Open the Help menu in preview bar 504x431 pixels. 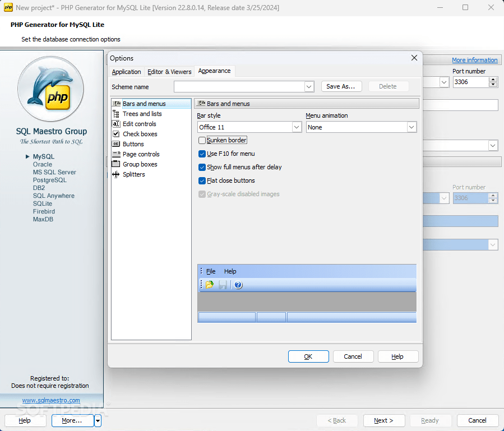pyautogui.click(x=230, y=271)
